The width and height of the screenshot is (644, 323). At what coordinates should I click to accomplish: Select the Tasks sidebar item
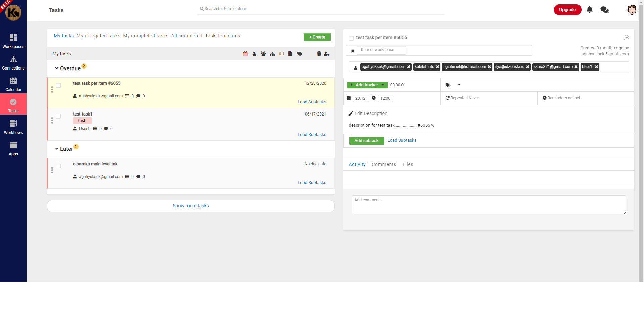(x=13, y=104)
